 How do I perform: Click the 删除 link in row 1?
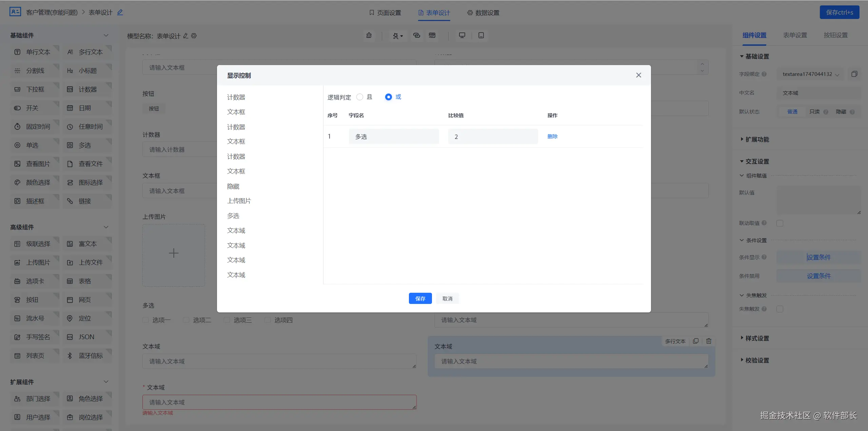(x=552, y=136)
